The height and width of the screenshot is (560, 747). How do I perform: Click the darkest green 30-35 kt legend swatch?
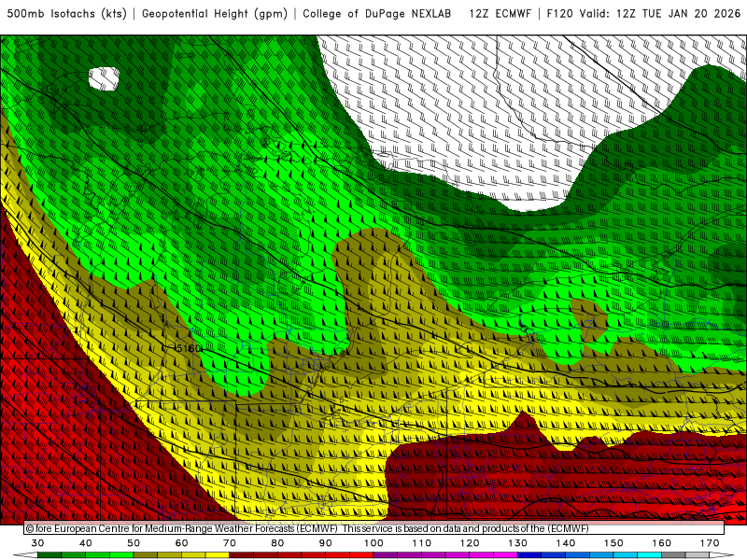49,555
